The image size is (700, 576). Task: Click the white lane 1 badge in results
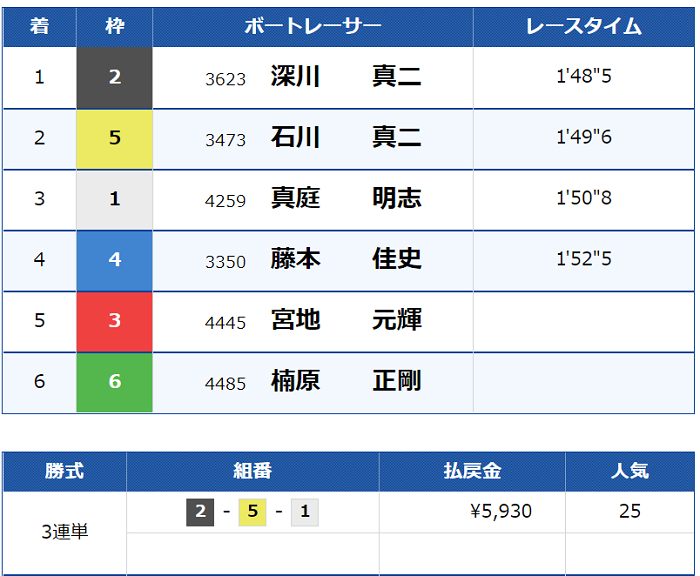(x=115, y=199)
